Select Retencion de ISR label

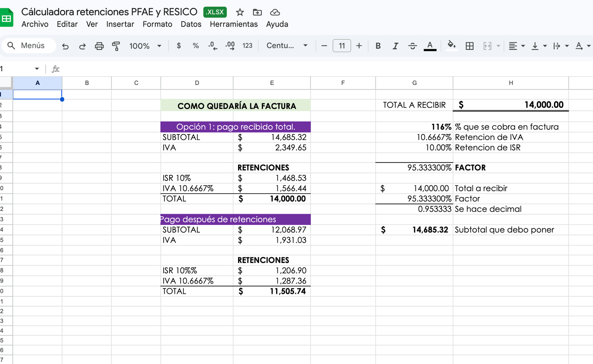(511, 147)
